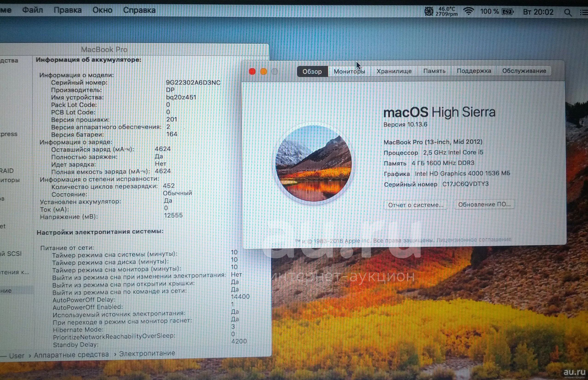Click the macOS High Sierra logo image
The width and height of the screenshot is (588, 380).
pos(313,163)
